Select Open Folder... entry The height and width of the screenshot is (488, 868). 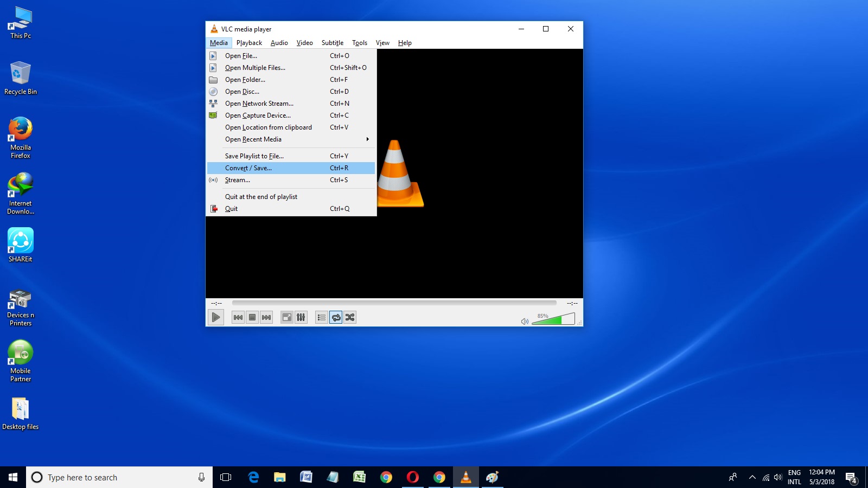pos(291,80)
